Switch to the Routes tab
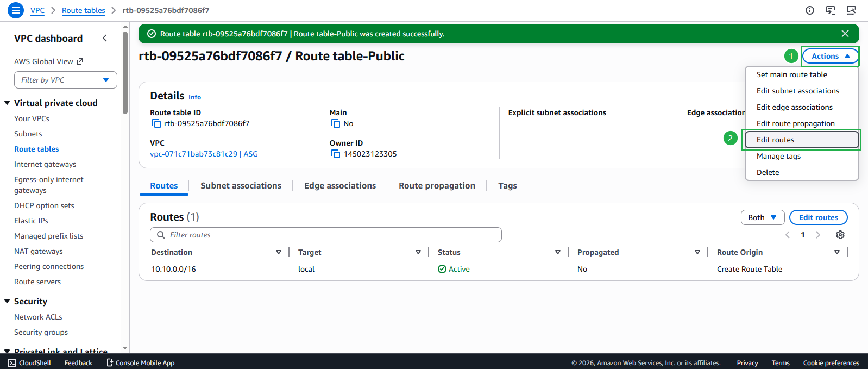 click(164, 185)
